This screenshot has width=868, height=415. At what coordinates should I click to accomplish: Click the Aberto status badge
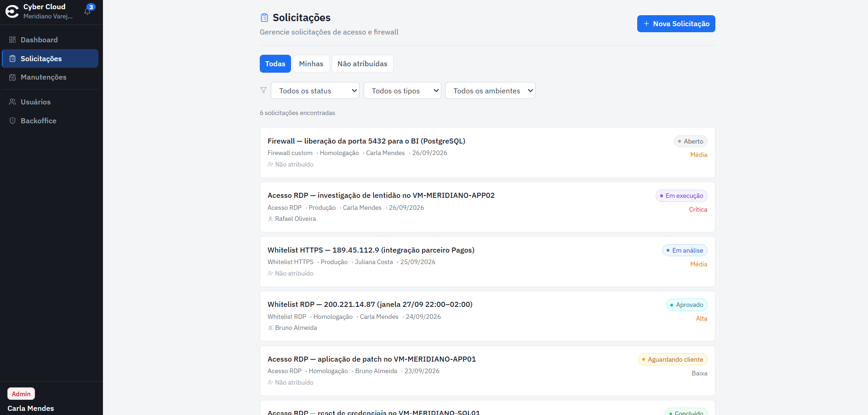pos(691,141)
